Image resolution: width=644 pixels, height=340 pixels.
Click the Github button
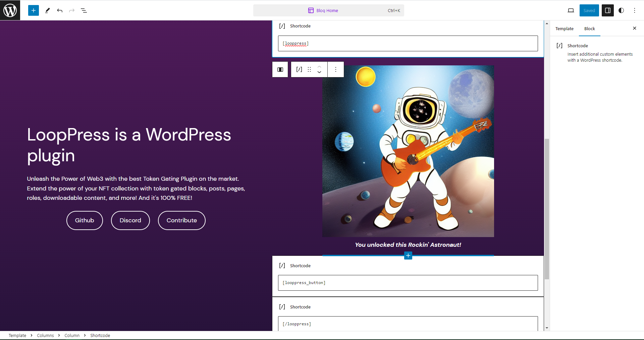pos(85,220)
